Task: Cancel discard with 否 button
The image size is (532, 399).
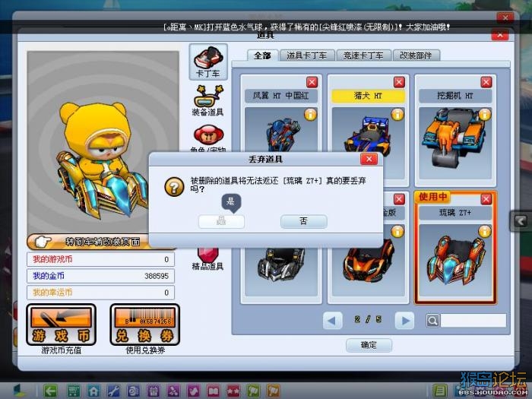Action: pyautogui.click(x=304, y=222)
